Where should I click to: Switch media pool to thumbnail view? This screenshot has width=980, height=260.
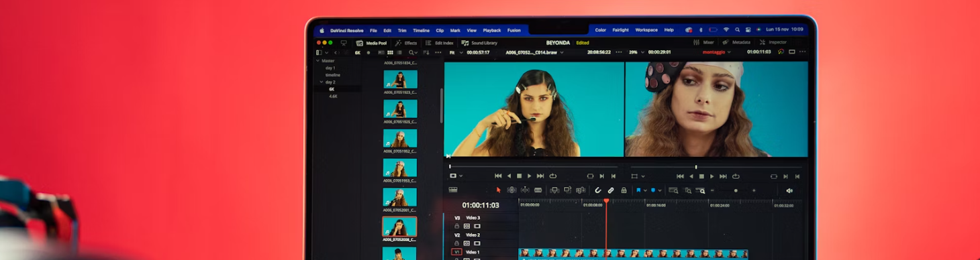[389, 52]
